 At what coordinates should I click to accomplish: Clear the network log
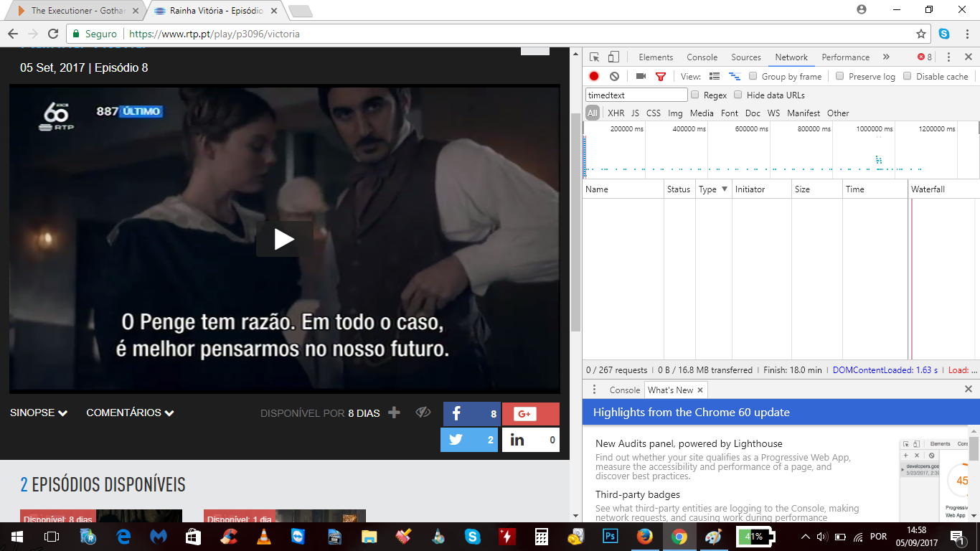pyautogui.click(x=614, y=76)
